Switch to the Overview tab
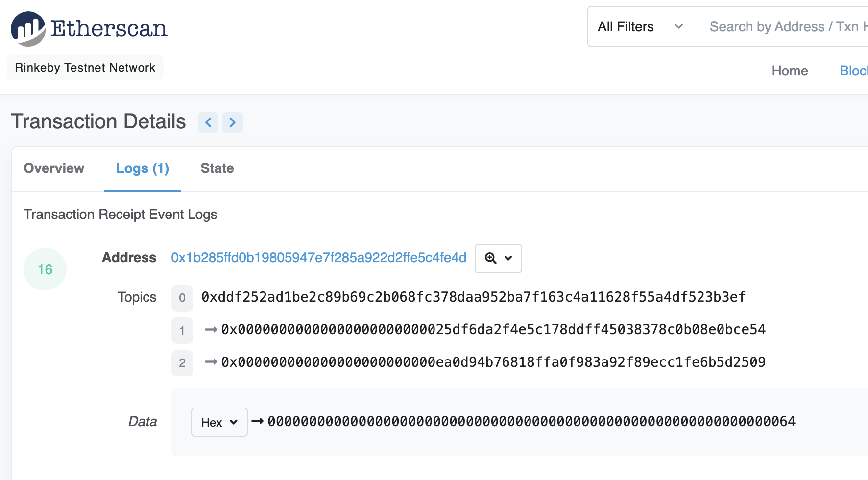The image size is (868, 480). pos(54,168)
